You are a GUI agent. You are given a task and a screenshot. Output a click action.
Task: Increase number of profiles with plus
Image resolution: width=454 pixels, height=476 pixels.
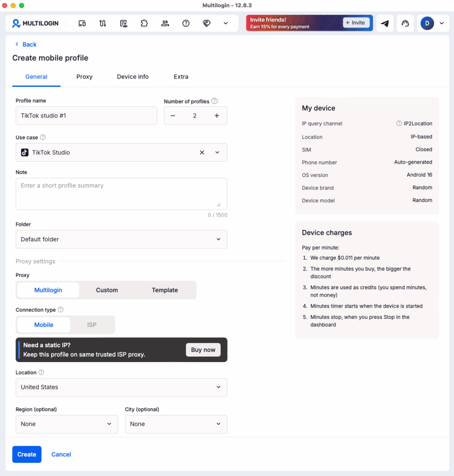coord(217,116)
